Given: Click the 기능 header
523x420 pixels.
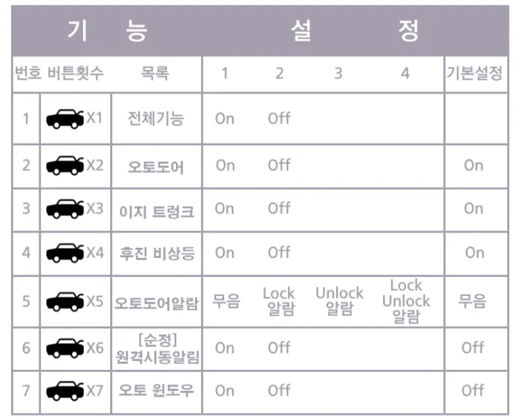Looking at the screenshot, I should click(x=107, y=31).
